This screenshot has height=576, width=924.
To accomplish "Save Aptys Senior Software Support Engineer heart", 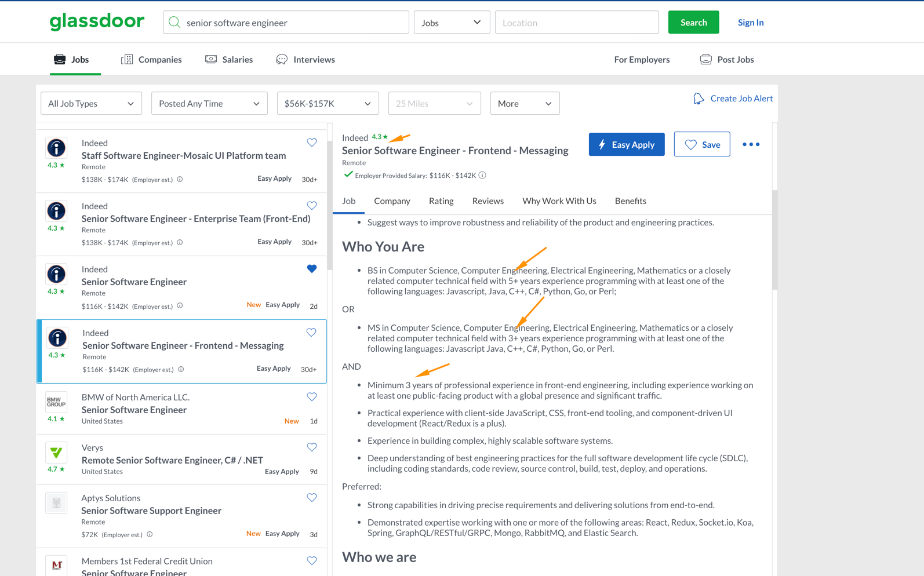I will click(x=312, y=498).
